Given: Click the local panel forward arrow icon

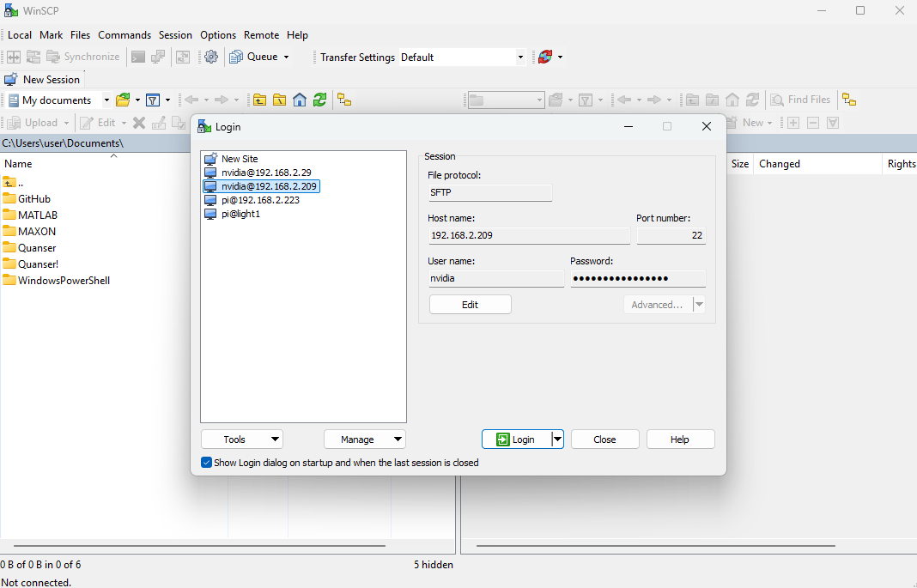Looking at the screenshot, I should point(221,100).
